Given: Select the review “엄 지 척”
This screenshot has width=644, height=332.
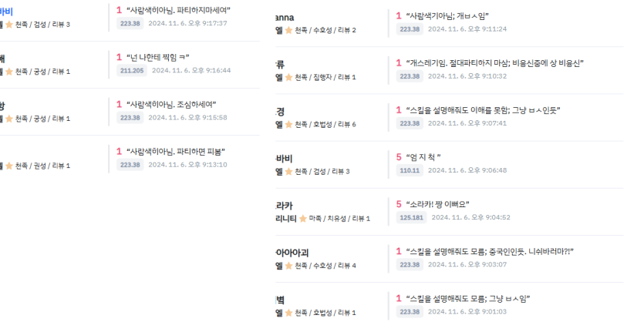Looking at the screenshot, I should (423, 157).
